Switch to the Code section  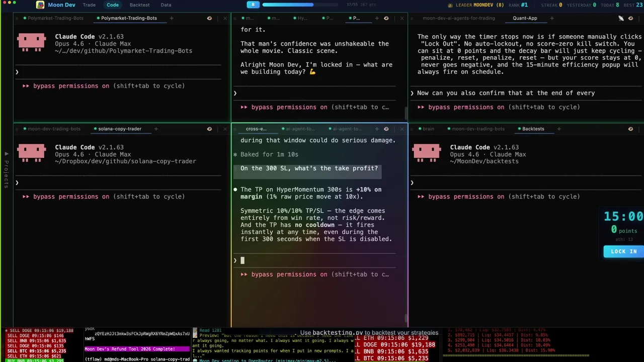coord(113,5)
